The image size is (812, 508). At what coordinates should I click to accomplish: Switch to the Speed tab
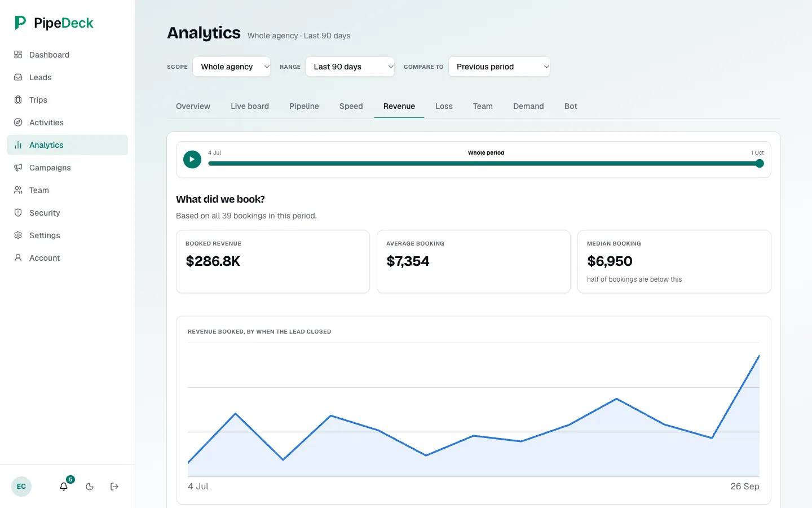point(351,106)
